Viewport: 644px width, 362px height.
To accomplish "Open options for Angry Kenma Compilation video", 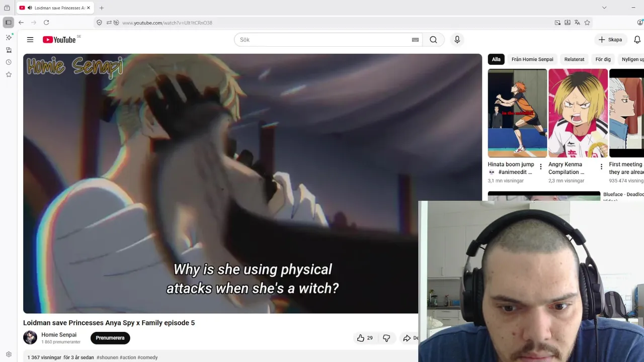I will [601, 167].
